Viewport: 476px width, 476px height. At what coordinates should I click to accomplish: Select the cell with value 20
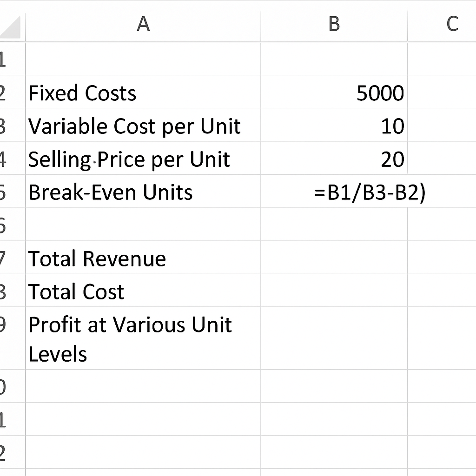[334, 159]
